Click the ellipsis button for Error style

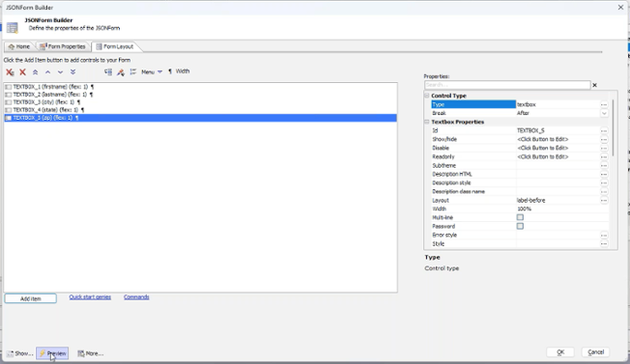tap(604, 236)
